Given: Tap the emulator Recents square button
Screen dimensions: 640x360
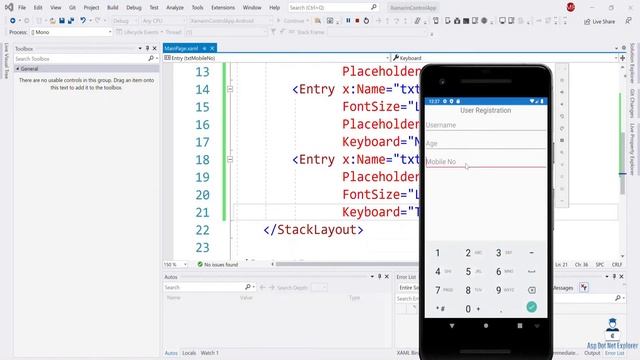Looking at the screenshot, I should (x=520, y=326).
